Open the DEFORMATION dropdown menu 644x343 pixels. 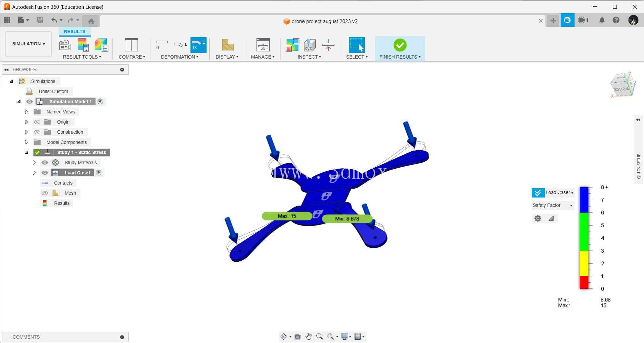(x=180, y=57)
